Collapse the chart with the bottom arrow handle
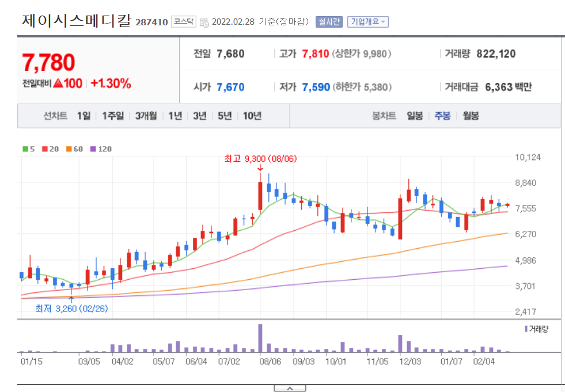The image size is (565, 392). click(x=290, y=389)
